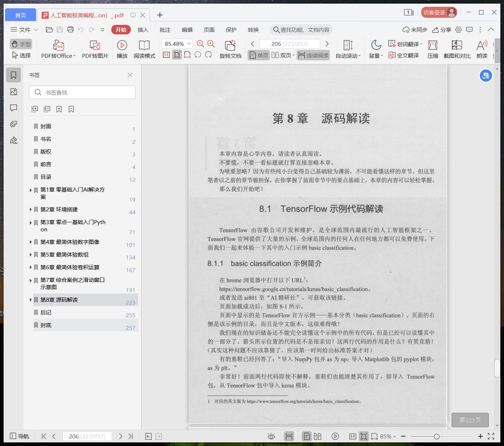Click the print icon
This screenshot has height=446, width=504.
coord(70,30)
